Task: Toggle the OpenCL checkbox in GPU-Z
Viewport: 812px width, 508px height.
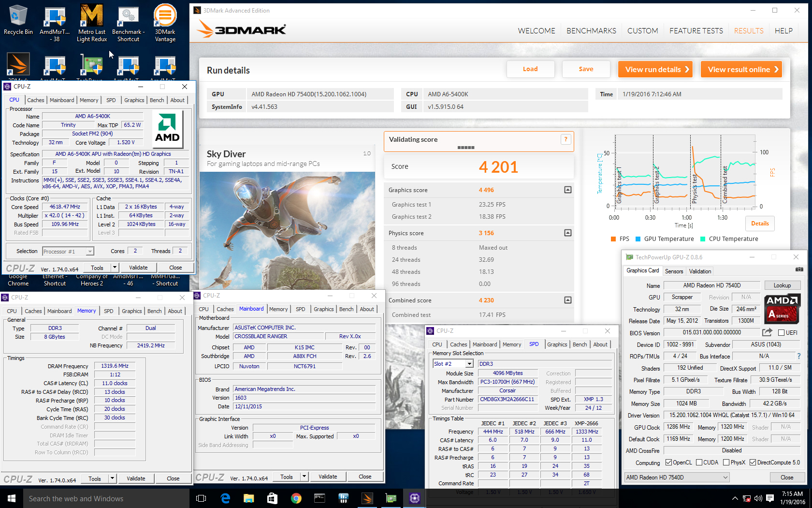Action: pos(668,463)
